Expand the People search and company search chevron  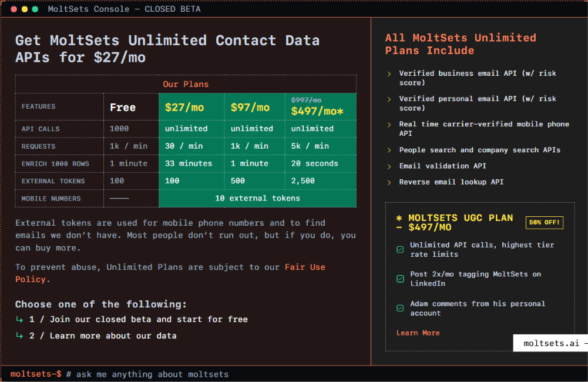pos(389,150)
